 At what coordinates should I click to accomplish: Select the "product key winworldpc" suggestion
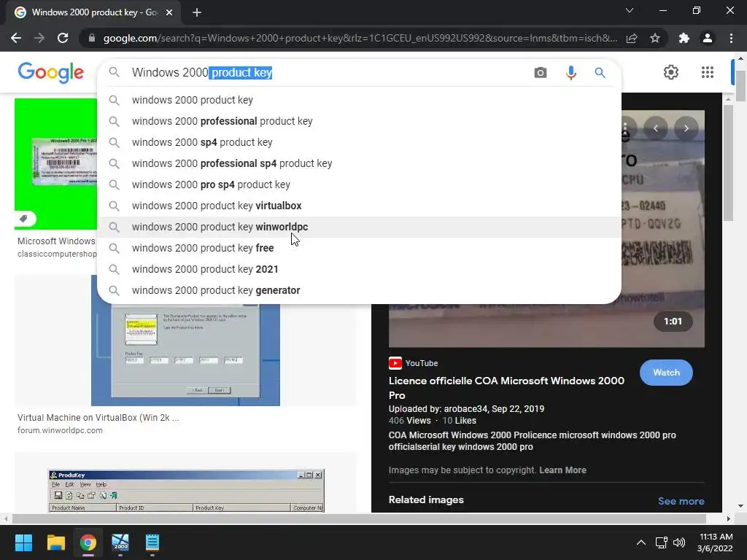tap(359, 227)
